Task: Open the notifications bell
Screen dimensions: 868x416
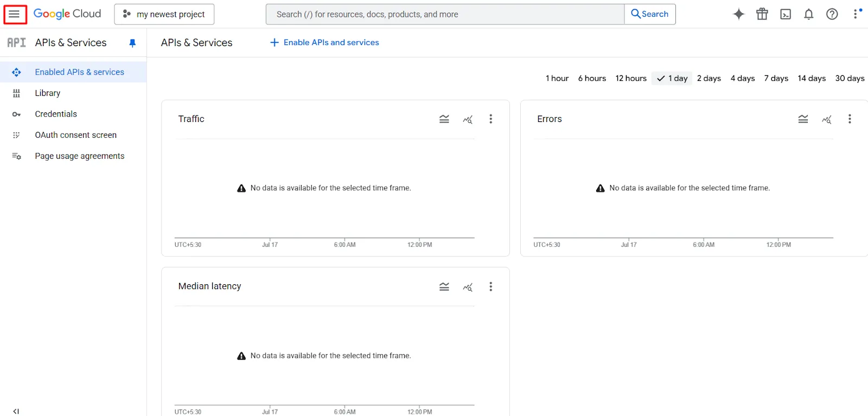Action: coord(809,14)
